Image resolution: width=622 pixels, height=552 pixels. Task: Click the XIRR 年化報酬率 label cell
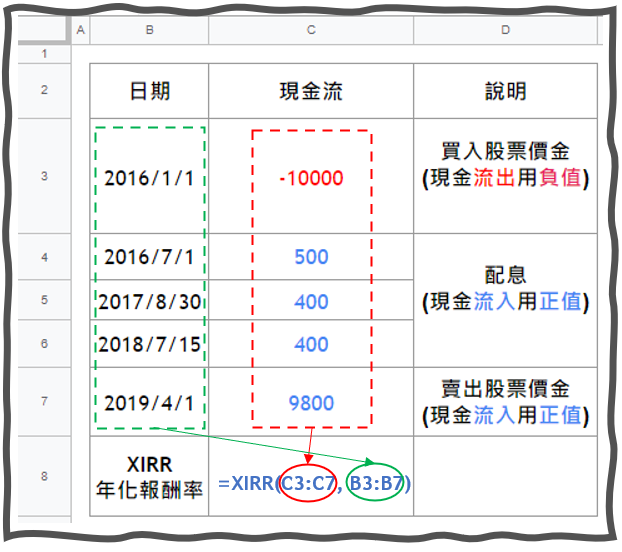(x=149, y=476)
